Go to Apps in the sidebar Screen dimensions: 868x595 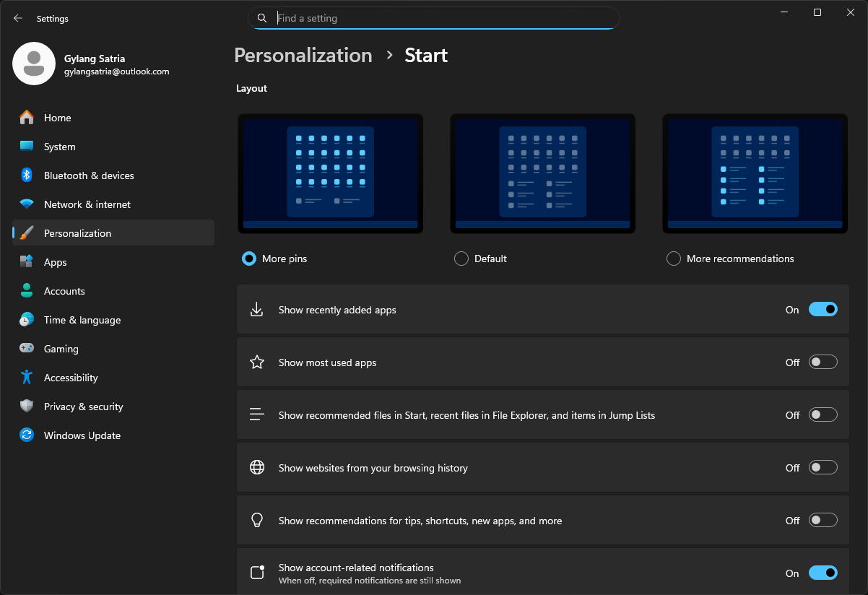click(55, 262)
